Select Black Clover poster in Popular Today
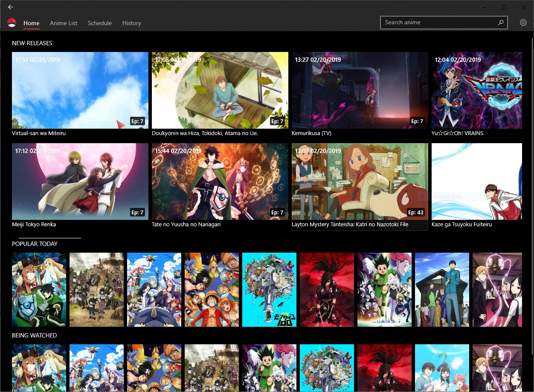Image resolution: width=534 pixels, height=392 pixels. pos(96,290)
